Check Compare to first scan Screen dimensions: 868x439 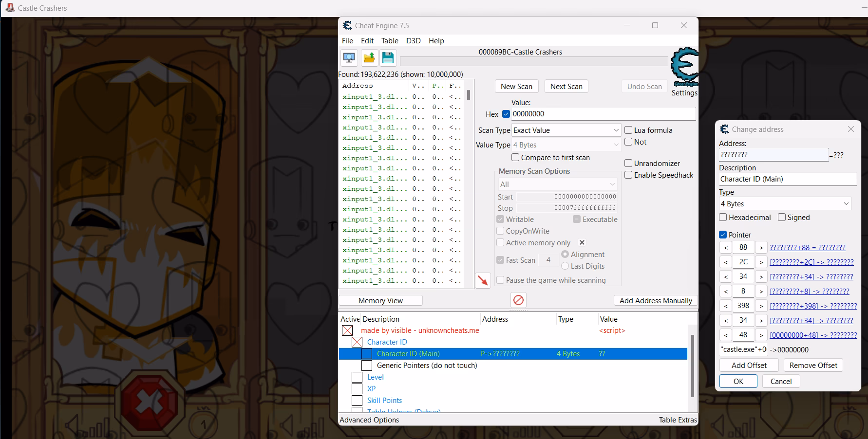click(x=515, y=157)
